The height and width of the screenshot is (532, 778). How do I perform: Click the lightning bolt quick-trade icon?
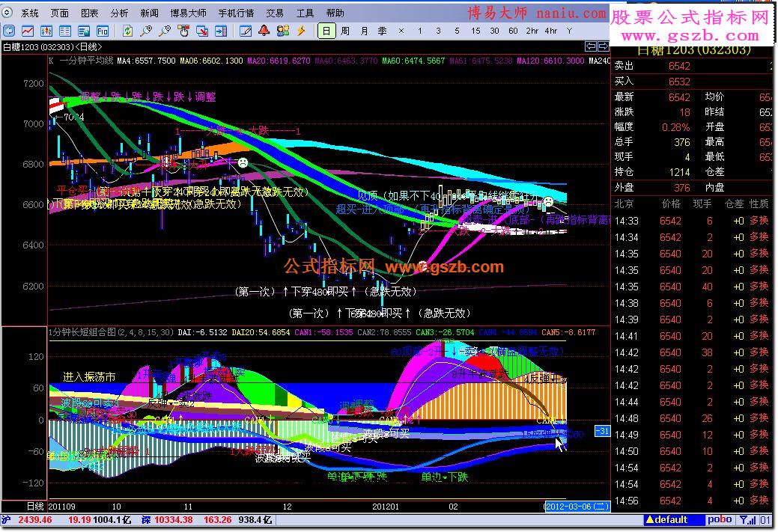click(x=301, y=31)
